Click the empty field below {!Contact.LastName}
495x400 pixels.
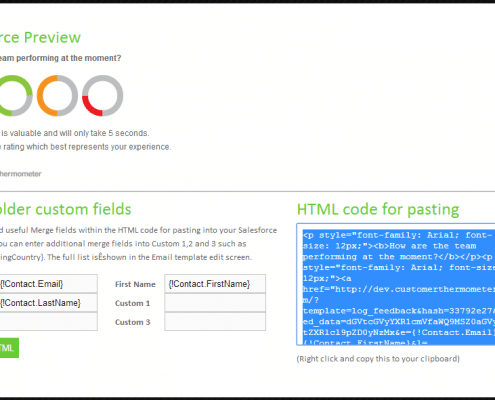[49, 322]
